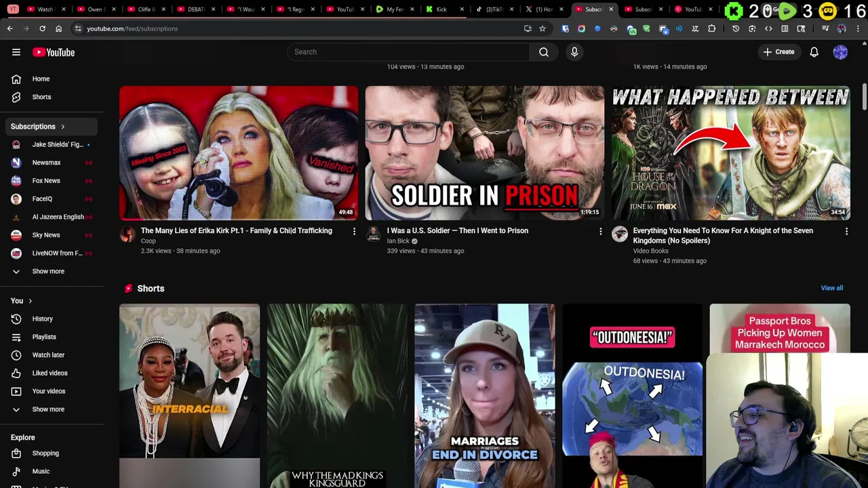Expand Show more under Subscriptions

[52, 271]
